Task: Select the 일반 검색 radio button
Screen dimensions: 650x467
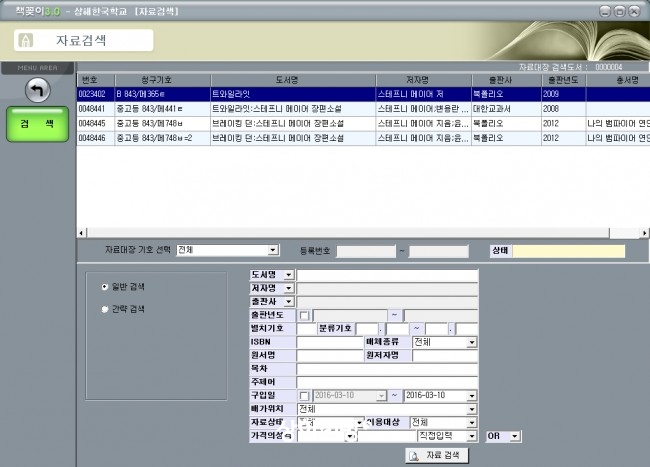Action: pos(105,287)
